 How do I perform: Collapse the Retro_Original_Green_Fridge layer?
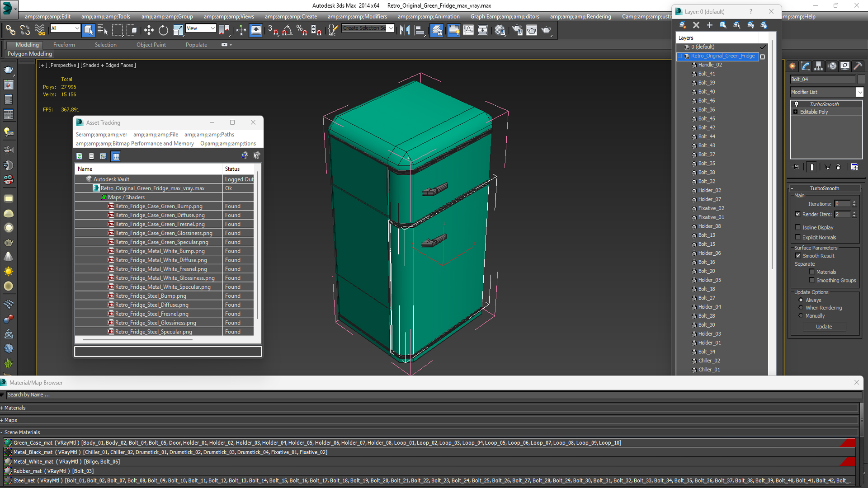coord(680,56)
